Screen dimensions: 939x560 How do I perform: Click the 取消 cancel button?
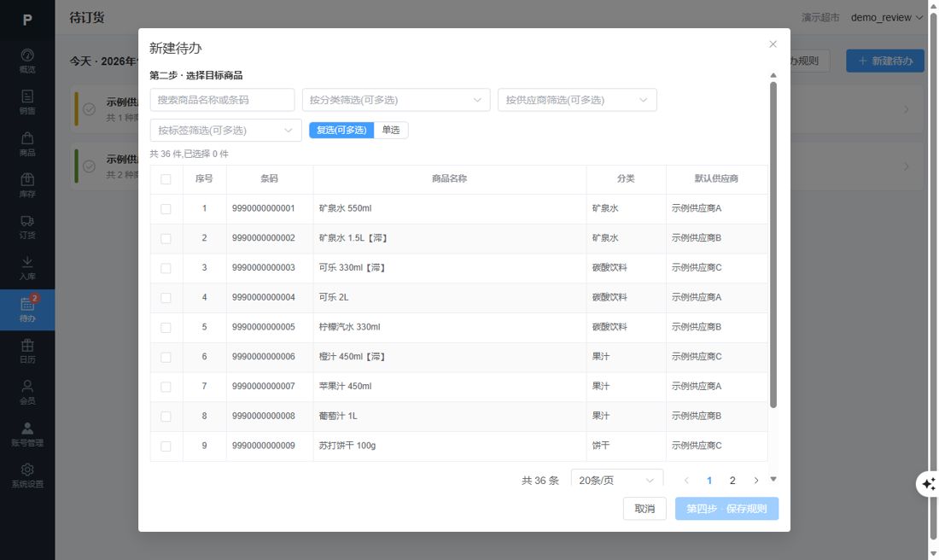click(x=644, y=509)
